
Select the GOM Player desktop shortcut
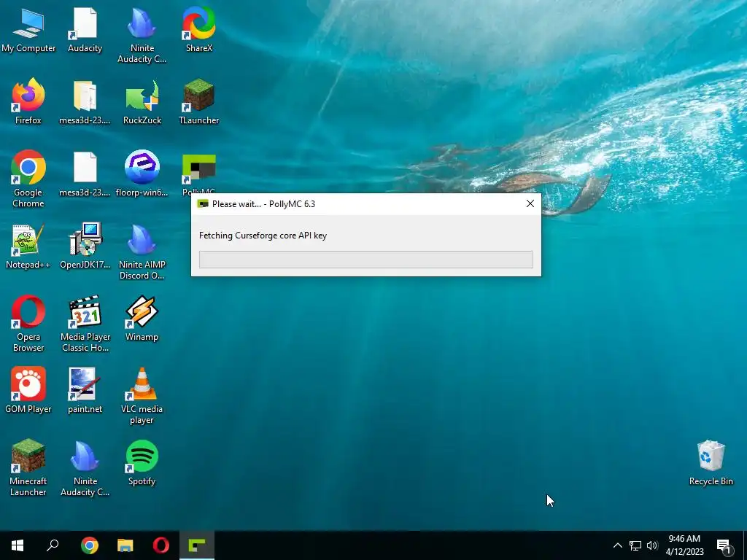28,391
